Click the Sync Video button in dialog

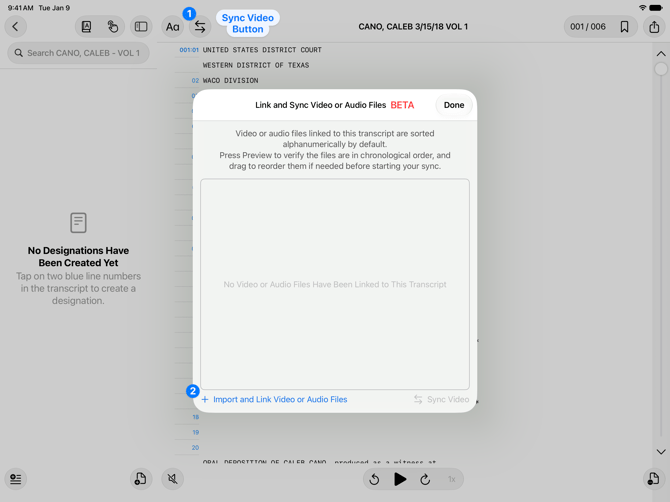pos(441,399)
